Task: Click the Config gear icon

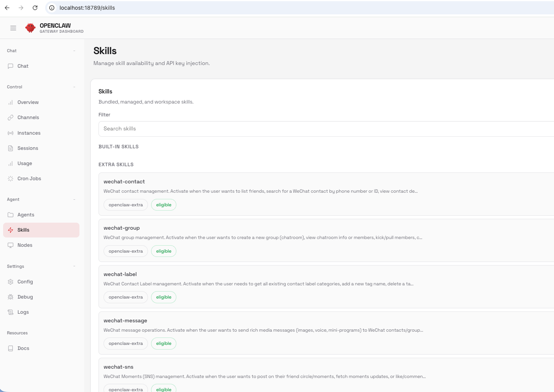Action: [11, 281]
